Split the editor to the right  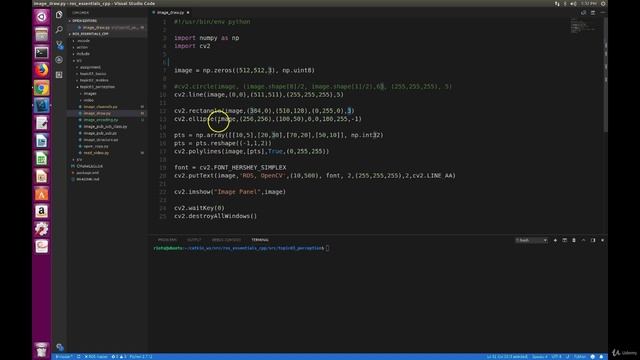pyautogui.click(x=593, y=13)
